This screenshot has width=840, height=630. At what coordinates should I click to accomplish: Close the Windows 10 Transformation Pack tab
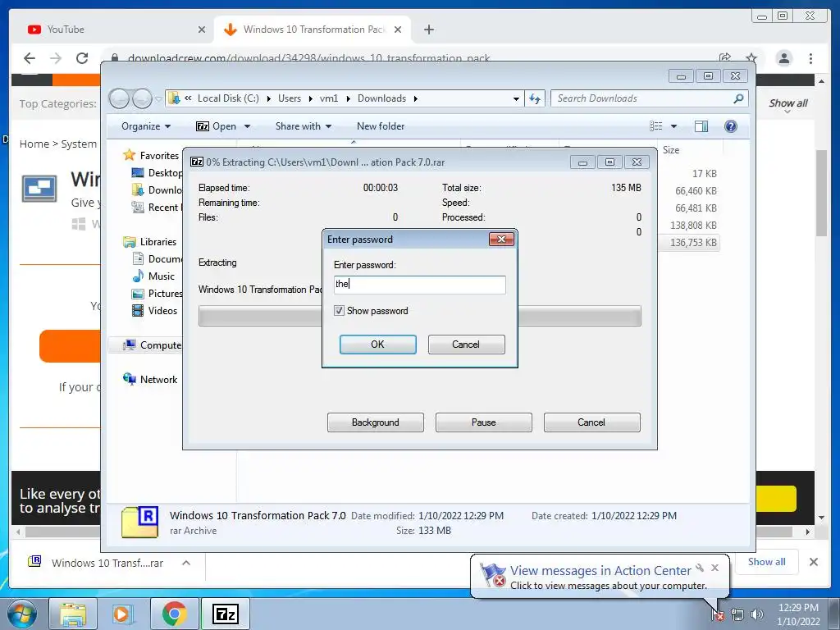tap(398, 30)
